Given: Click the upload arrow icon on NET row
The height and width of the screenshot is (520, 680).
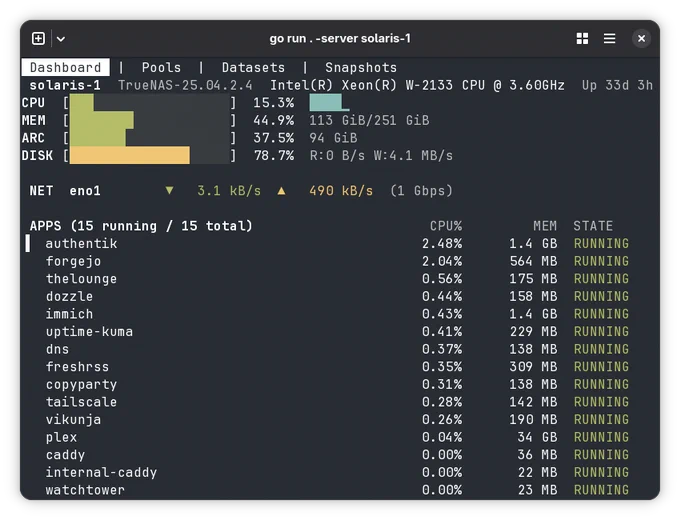Looking at the screenshot, I should click(281, 190).
